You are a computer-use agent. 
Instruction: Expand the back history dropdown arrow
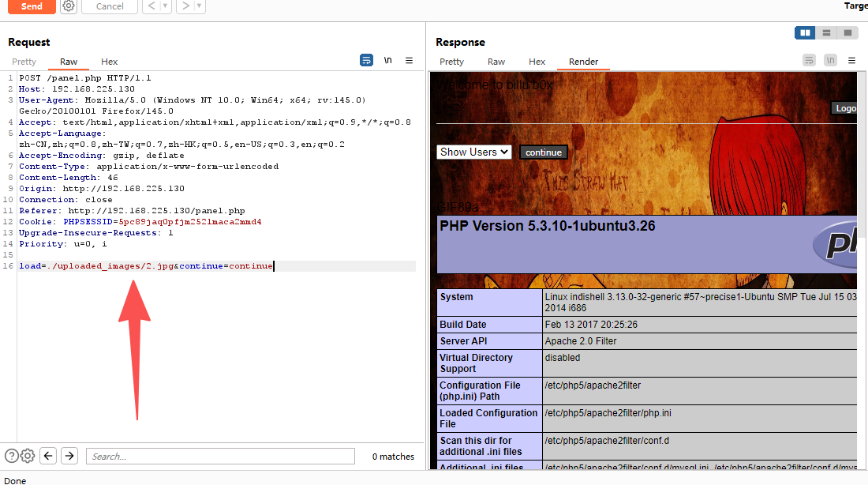click(x=165, y=6)
